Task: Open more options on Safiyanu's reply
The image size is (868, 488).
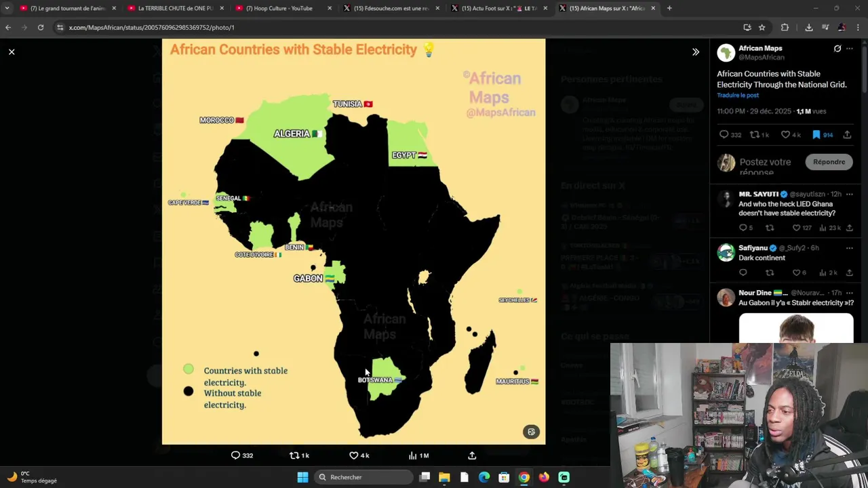Action: coord(850,248)
